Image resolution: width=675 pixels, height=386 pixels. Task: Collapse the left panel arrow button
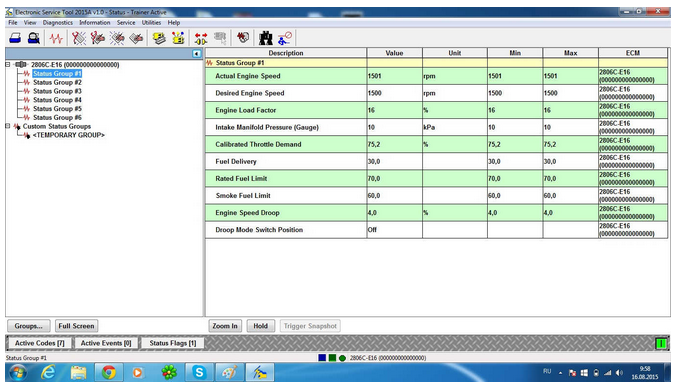pyautogui.click(x=197, y=54)
